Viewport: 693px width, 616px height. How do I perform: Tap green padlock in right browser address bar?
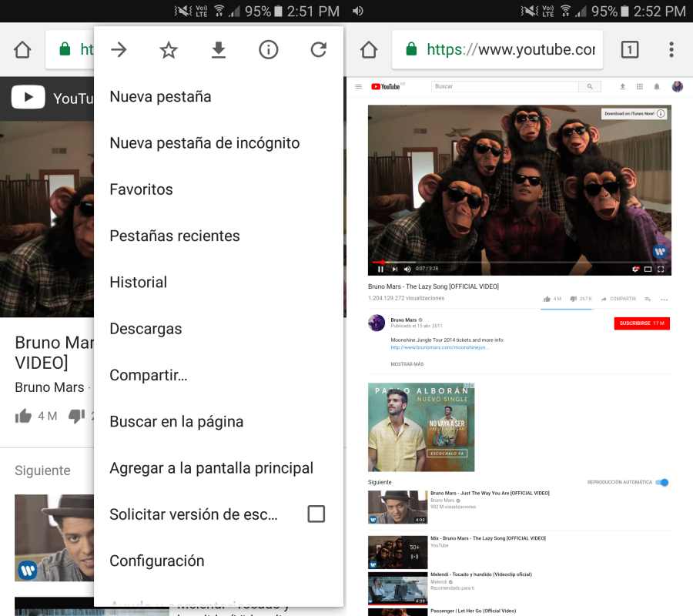tap(411, 49)
